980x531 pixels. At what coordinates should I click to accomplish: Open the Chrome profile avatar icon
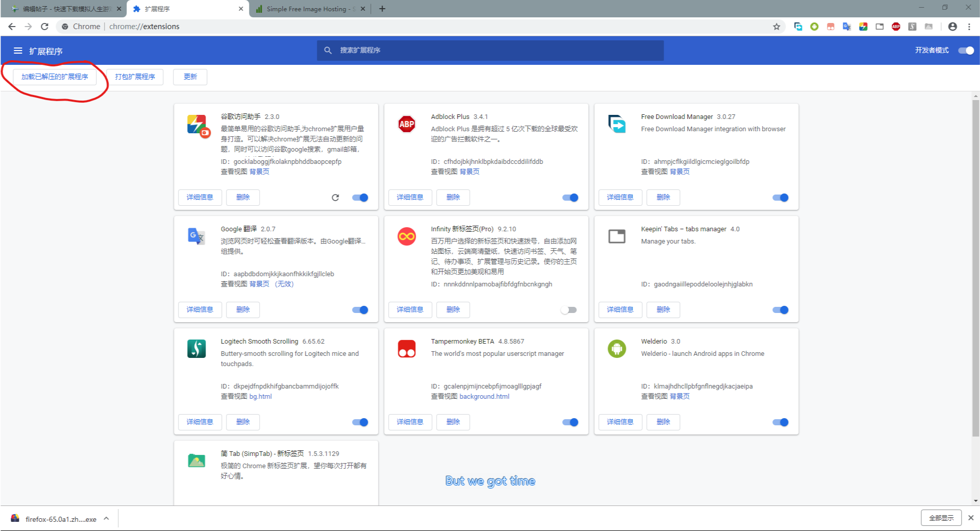(952, 27)
